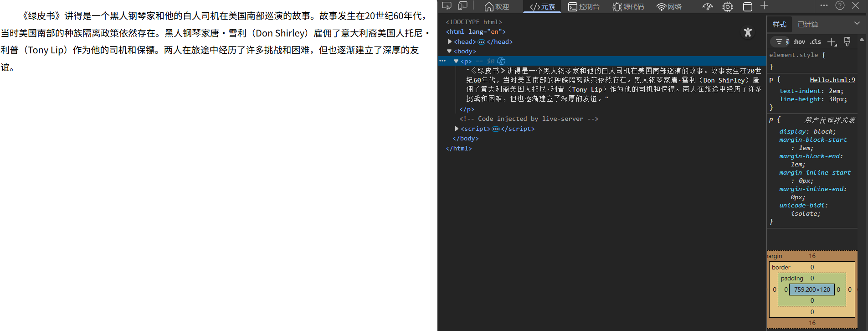
Task: Click the margin-block-start property
Action: tap(813, 144)
